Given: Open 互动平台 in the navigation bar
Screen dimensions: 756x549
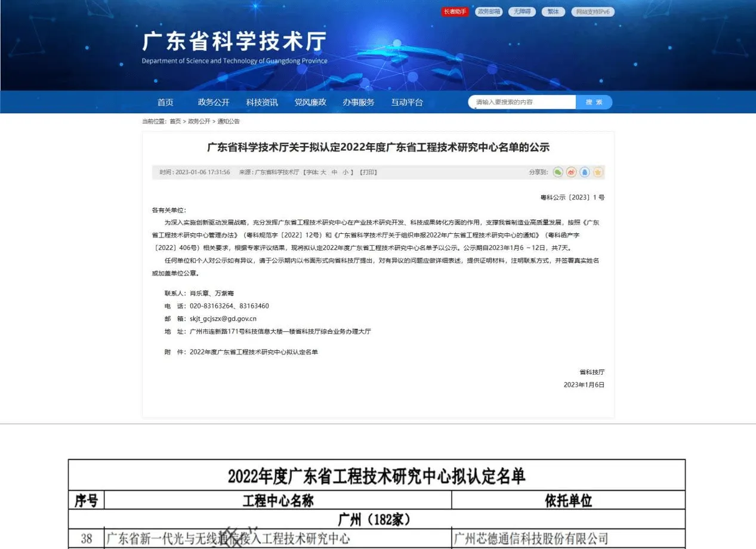Looking at the screenshot, I should coord(407,102).
